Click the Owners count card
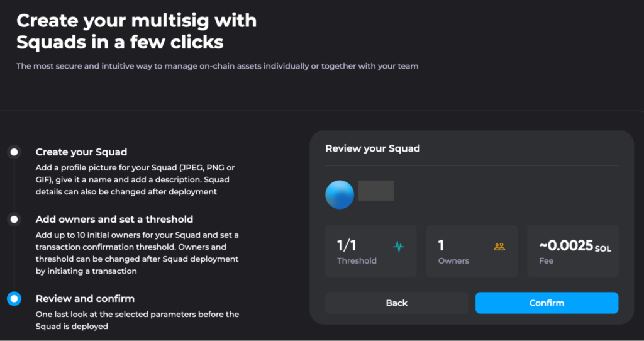The width and height of the screenshot is (644, 341). [x=472, y=251]
